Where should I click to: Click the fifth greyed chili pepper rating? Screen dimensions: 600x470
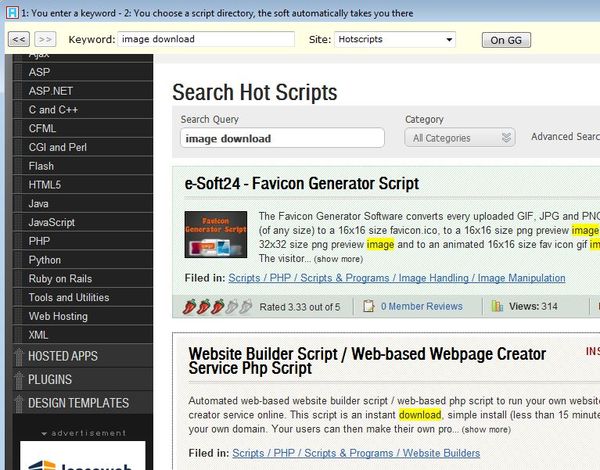246,307
